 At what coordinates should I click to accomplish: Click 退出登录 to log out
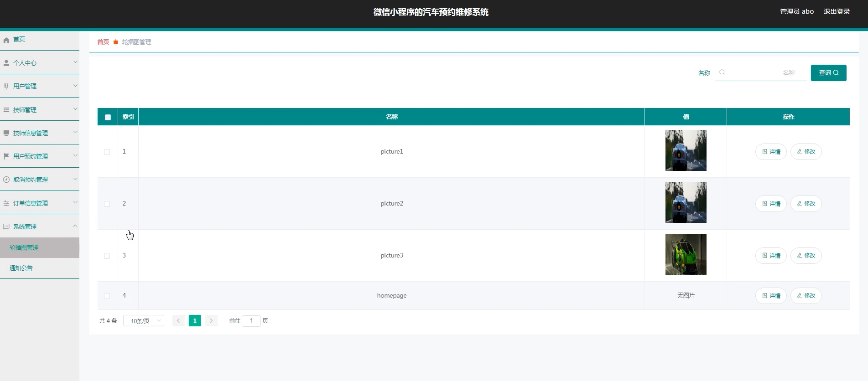pos(837,11)
